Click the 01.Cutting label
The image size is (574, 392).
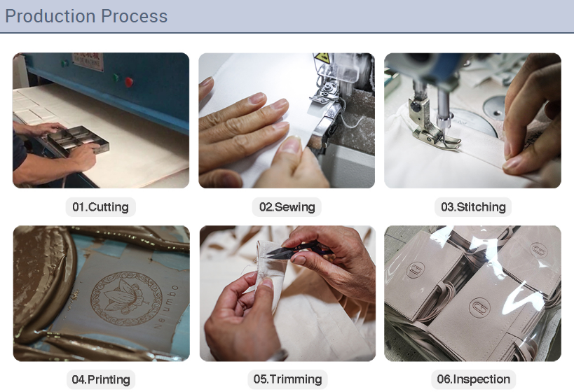tap(101, 207)
